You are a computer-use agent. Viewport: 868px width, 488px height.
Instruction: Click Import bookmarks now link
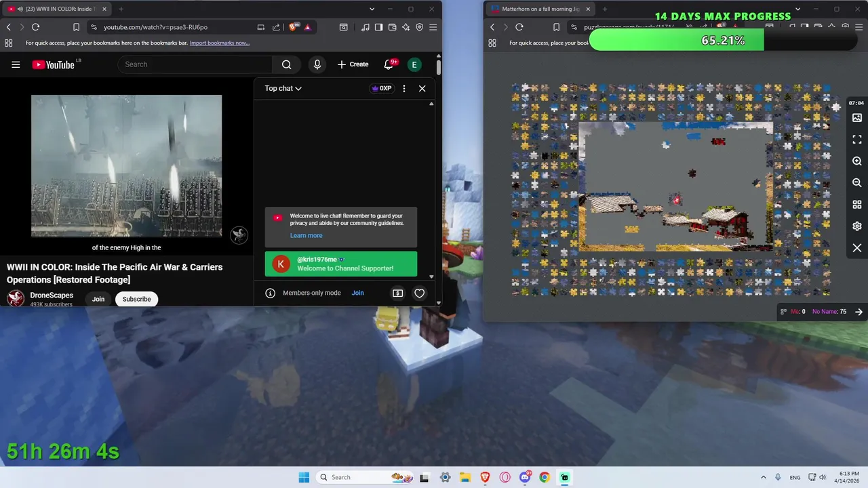(x=220, y=43)
